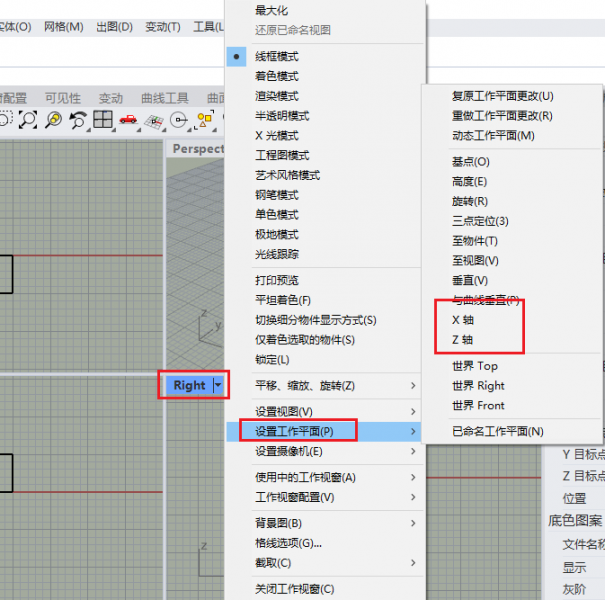Open 已命名工作平面(N) in submenu
The height and width of the screenshot is (600, 605).
tap(497, 431)
